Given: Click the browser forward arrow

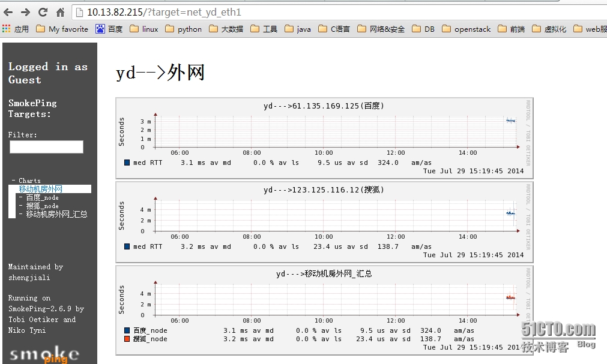Looking at the screenshot, I should click(26, 13).
